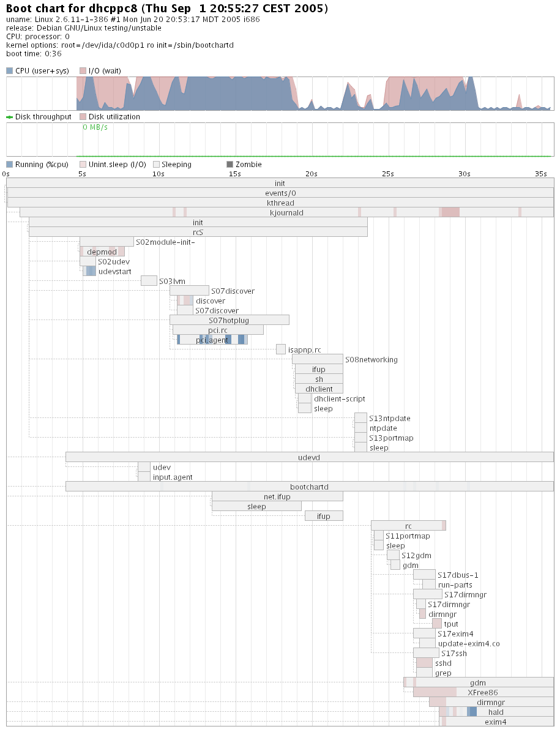Click the Zombie legend swatch
This screenshot has width=560, height=732.
(230, 165)
